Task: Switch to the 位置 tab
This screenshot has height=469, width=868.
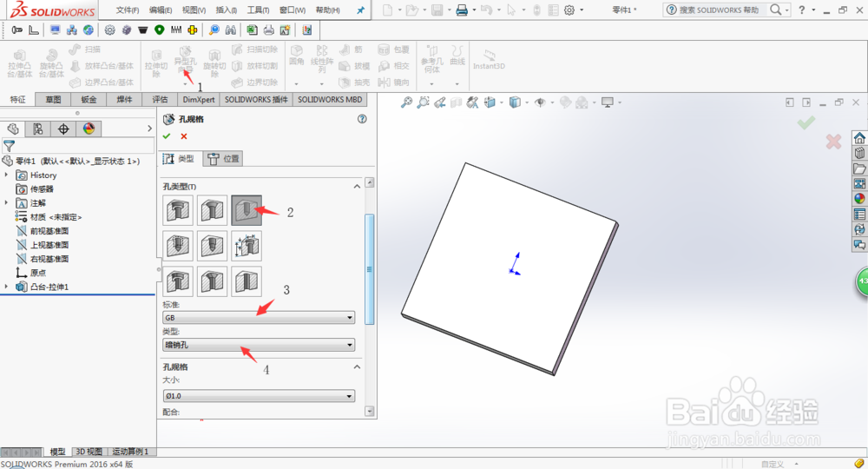Action: [x=223, y=159]
